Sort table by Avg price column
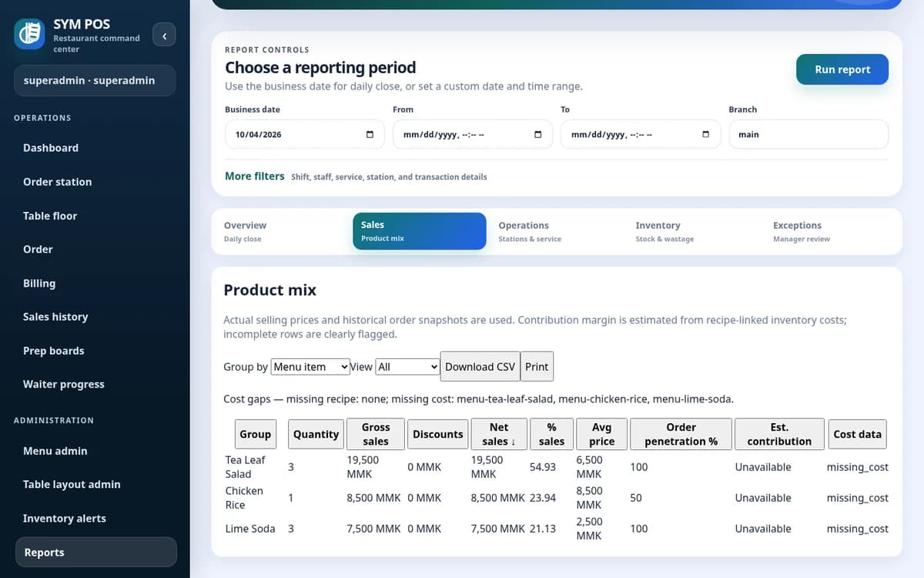 tap(601, 434)
